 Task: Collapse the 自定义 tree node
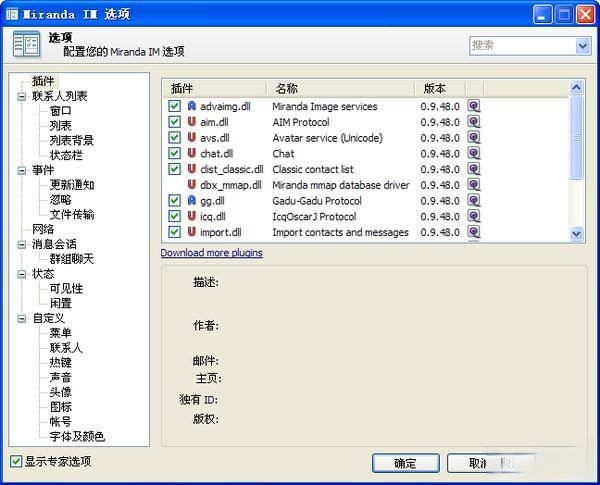[22, 319]
